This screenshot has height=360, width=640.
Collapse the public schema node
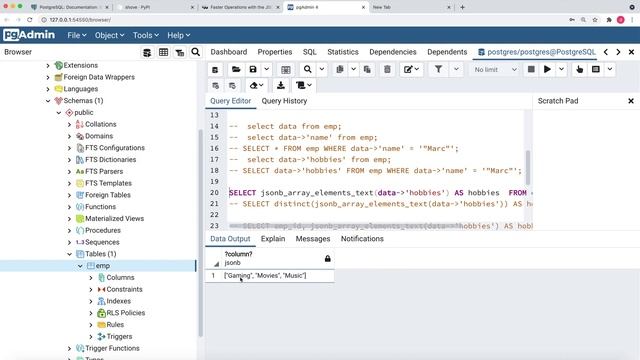(x=59, y=113)
